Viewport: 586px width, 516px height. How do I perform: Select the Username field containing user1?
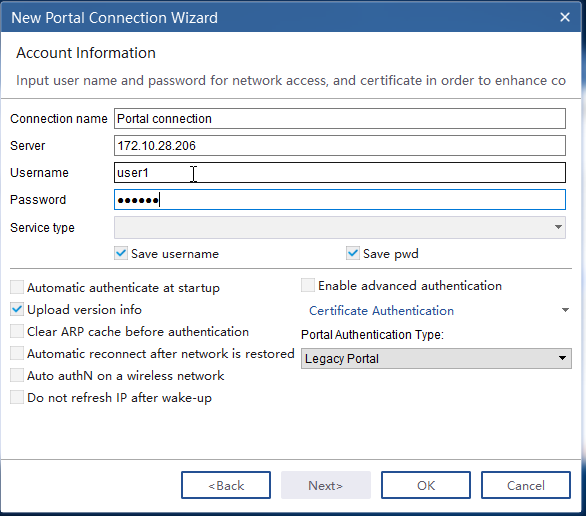tap(340, 173)
